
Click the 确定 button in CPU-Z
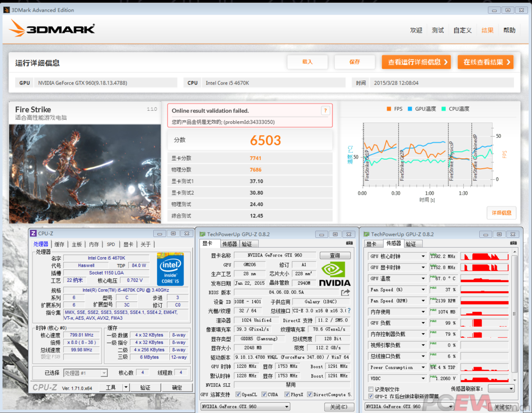pyautogui.click(x=177, y=387)
